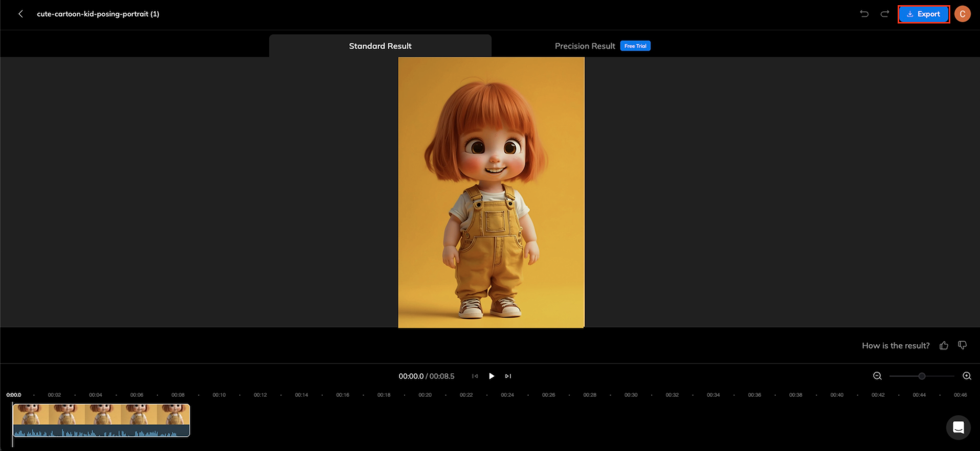The width and height of the screenshot is (980, 451).
Task: Export the video with the blue button
Action: [924, 14]
